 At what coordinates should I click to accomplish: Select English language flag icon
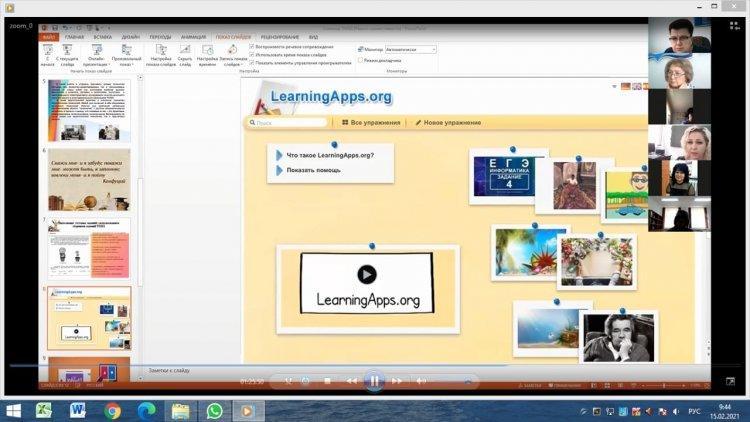pos(637,86)
